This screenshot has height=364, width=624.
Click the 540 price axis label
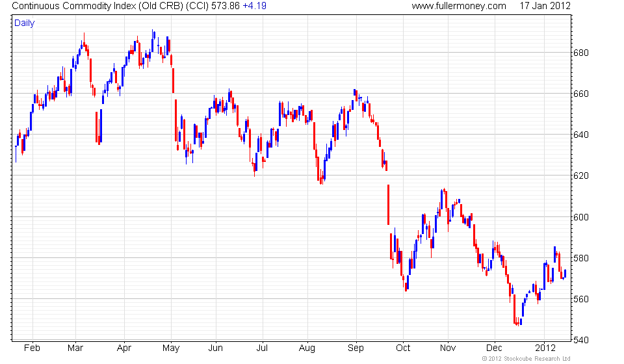(x=580, y=340)
